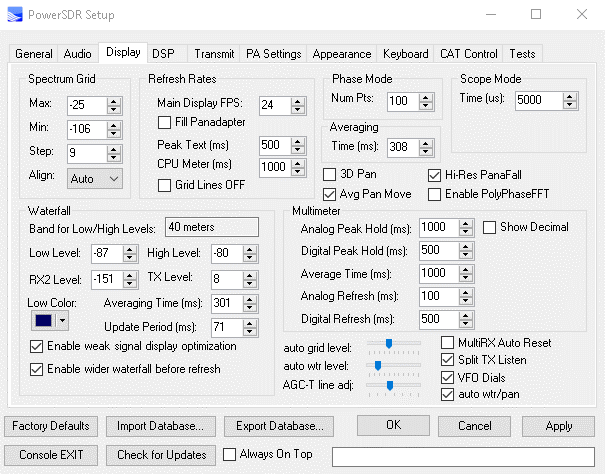Increase RX2 Level with up arrow
The width and height of the screenshot is (605, 474).
pyautogui.click(x=130, y=276)
